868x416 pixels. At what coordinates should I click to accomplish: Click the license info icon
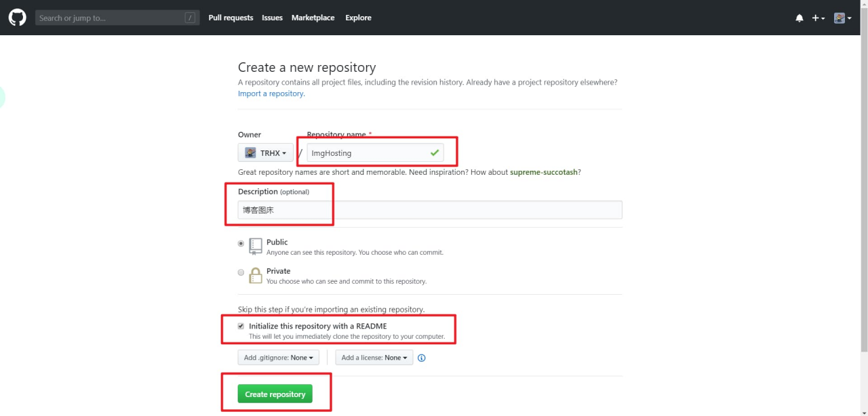pyautogui.click(x=421, y=358)
